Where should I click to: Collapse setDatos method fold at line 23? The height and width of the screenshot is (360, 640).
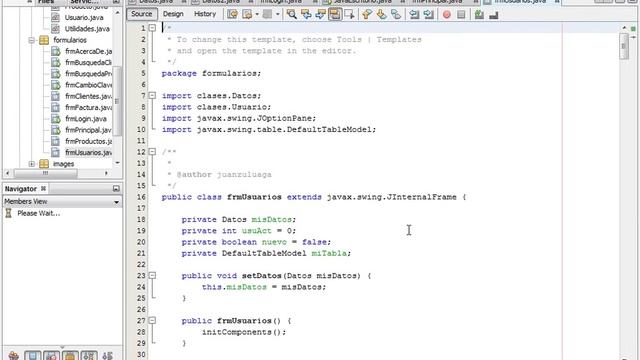[152, 276]
